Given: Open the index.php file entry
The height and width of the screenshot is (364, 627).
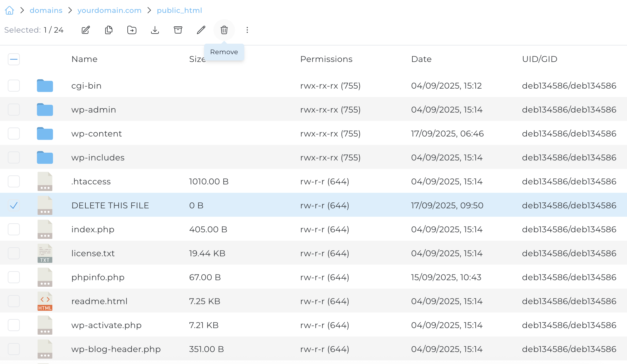Looking at the screenshot, I should click(93, 229).
